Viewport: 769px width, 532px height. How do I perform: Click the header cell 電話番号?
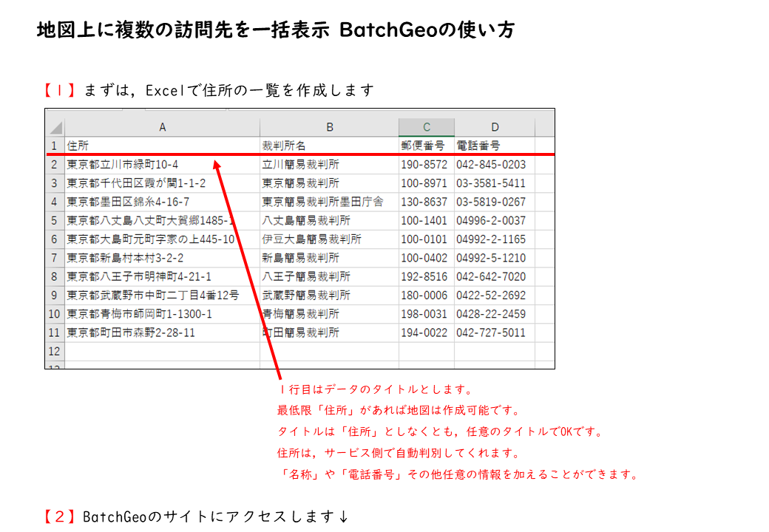(495, 146)
